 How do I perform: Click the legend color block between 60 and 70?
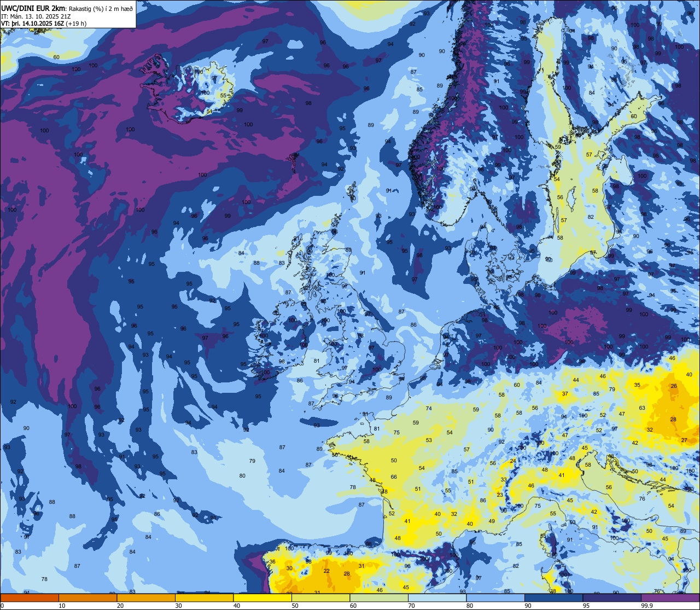click(x=379, y=598)
